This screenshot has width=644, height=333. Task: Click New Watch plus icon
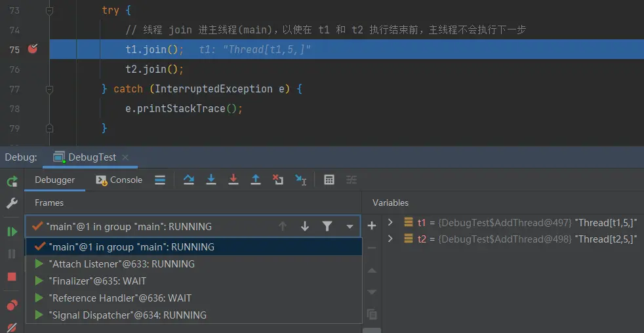click(x=372, y=225)
